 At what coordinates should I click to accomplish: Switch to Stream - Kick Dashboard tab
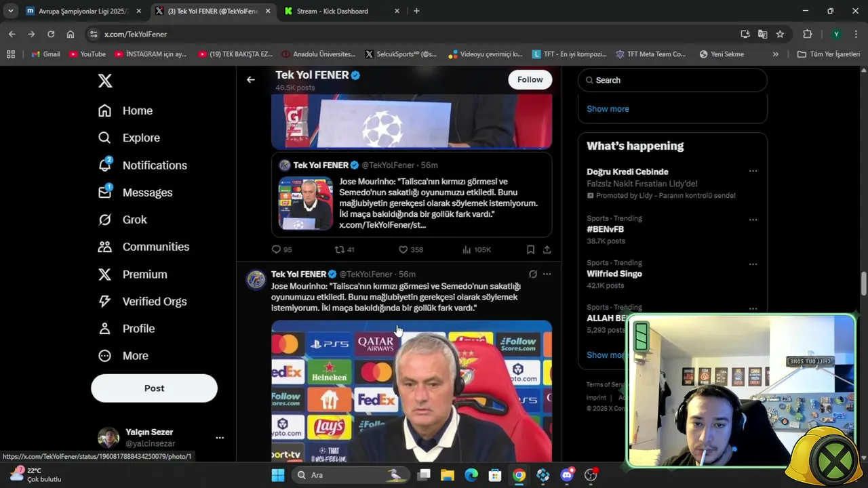point(332,11)
